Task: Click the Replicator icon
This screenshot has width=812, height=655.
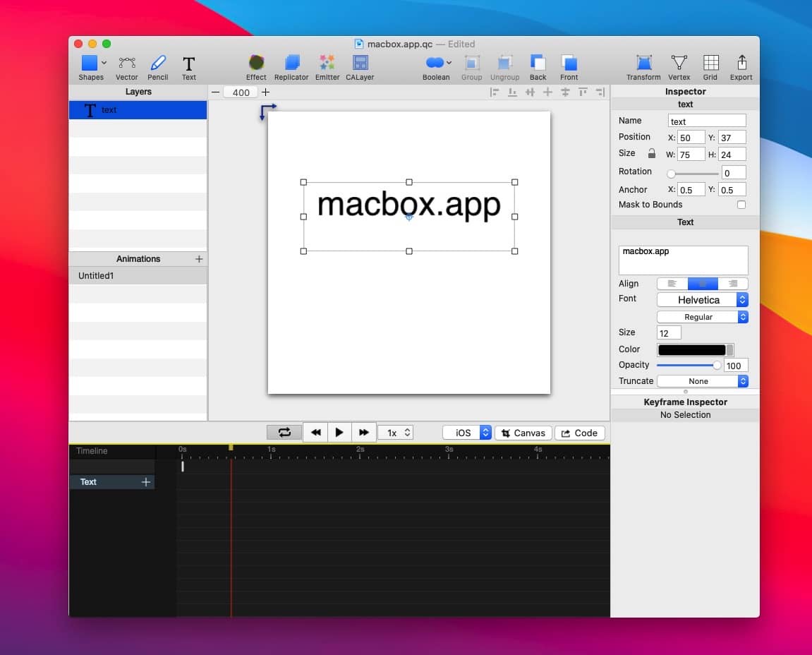Action: (291, 64)
